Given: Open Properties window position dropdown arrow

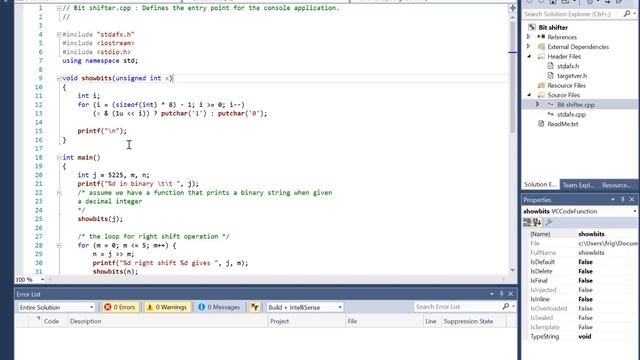Looking at the screenshot, I should coord(613,200).
